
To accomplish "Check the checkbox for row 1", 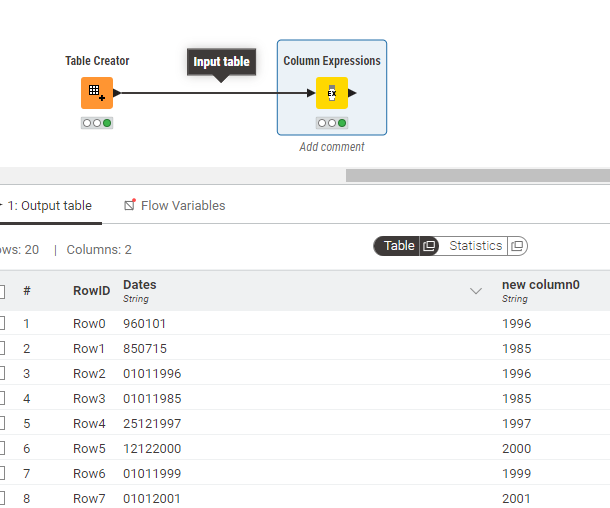I will tap(2, 324).
